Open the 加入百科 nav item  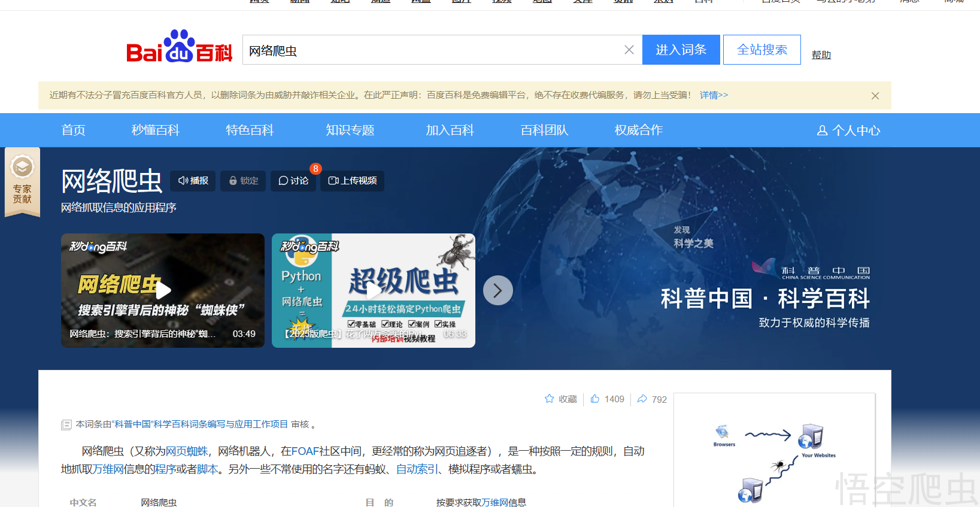(450, 130)
